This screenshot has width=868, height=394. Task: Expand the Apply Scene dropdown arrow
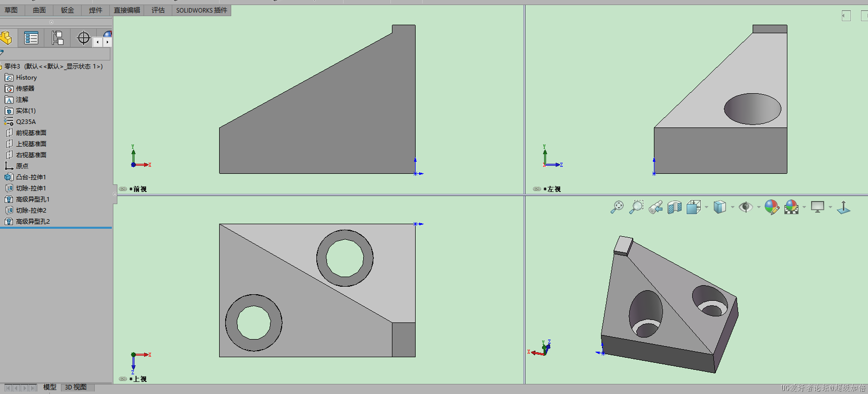pyautogui.click(x=804, y=207)
